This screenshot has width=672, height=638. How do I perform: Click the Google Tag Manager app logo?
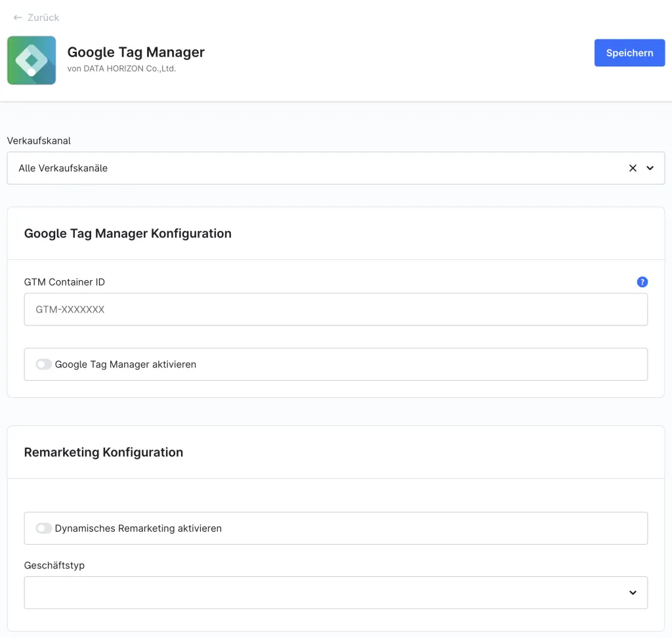[31, 60]
